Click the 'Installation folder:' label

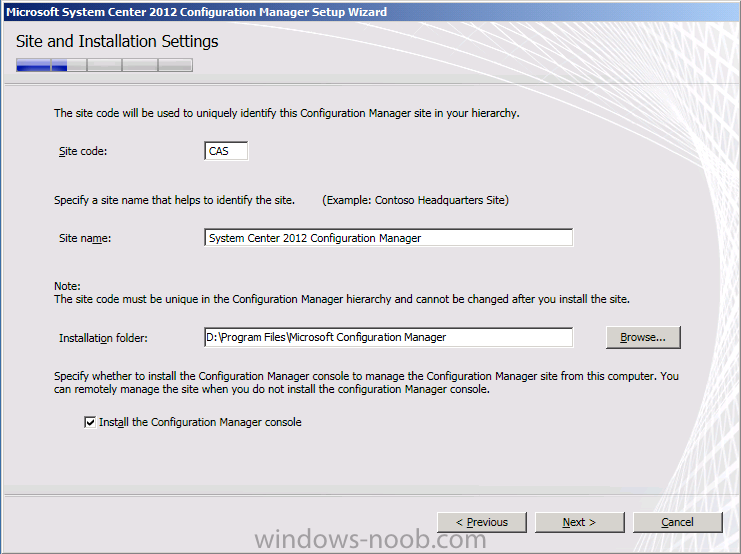[103, 338]
